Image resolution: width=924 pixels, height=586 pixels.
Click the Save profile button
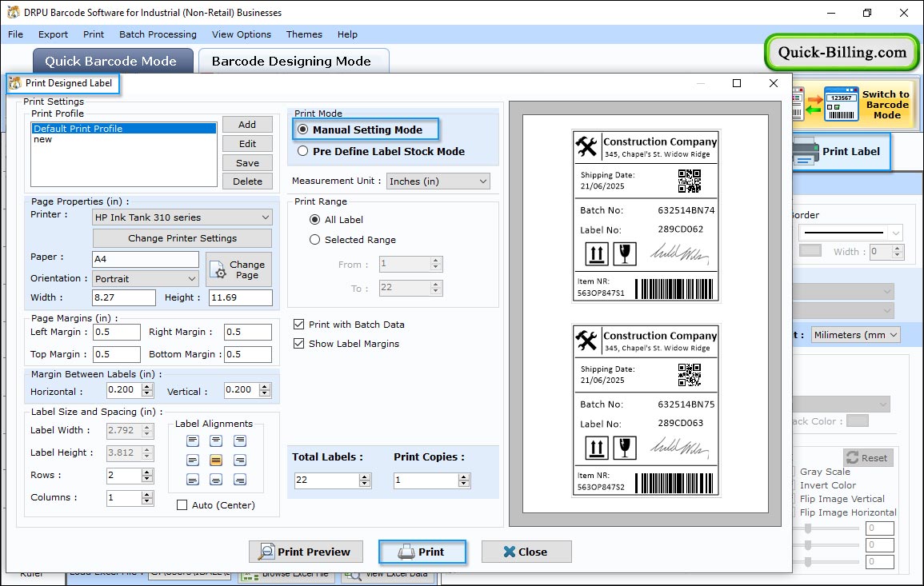[x=247, y=163]
